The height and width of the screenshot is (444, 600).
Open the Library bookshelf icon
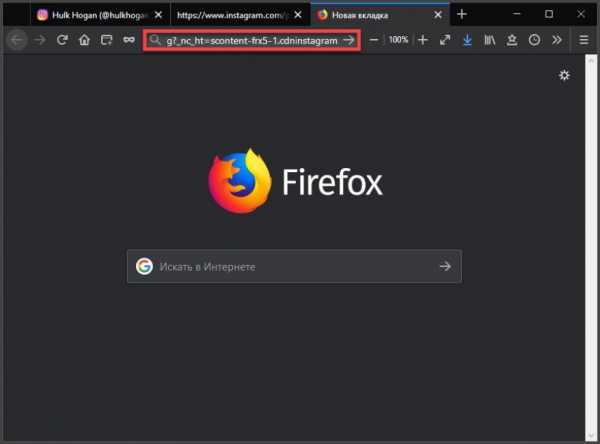click(489, 40)
